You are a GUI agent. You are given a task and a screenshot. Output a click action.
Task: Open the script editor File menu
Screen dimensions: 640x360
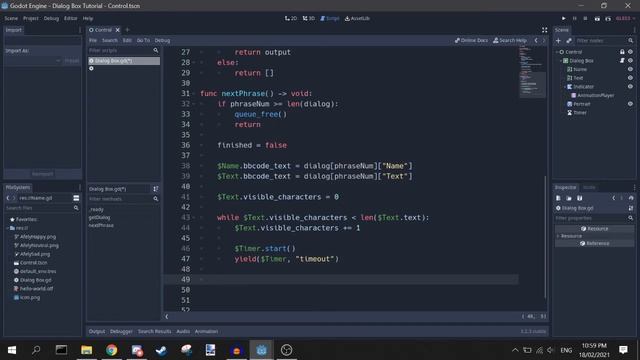(93, 40)
